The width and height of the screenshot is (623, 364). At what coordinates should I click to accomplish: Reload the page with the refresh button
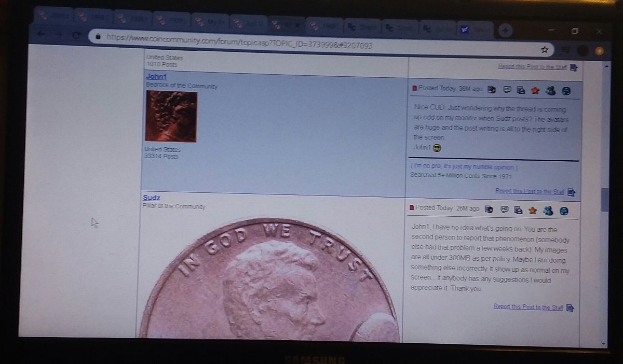76,35
